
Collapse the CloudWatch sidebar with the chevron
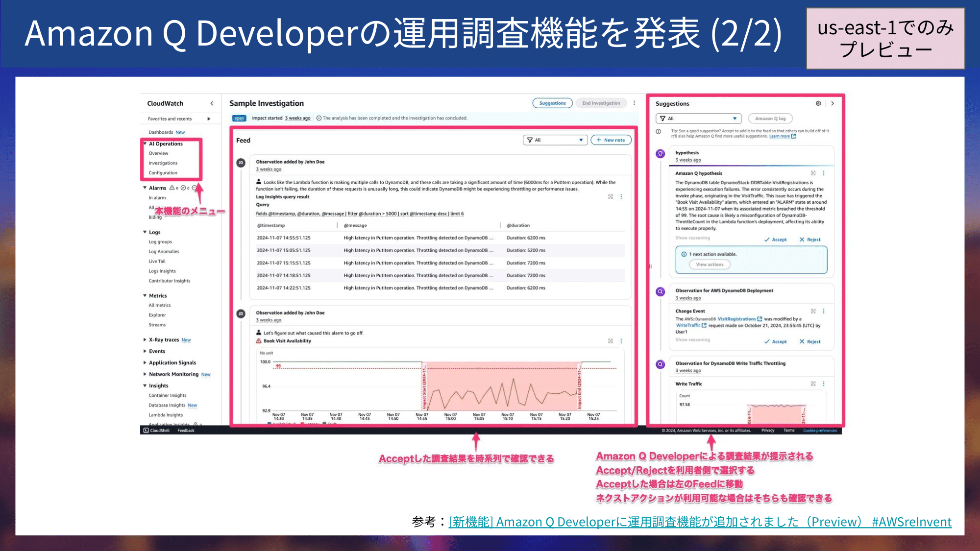pyautogui.click(x=212, y=103)
